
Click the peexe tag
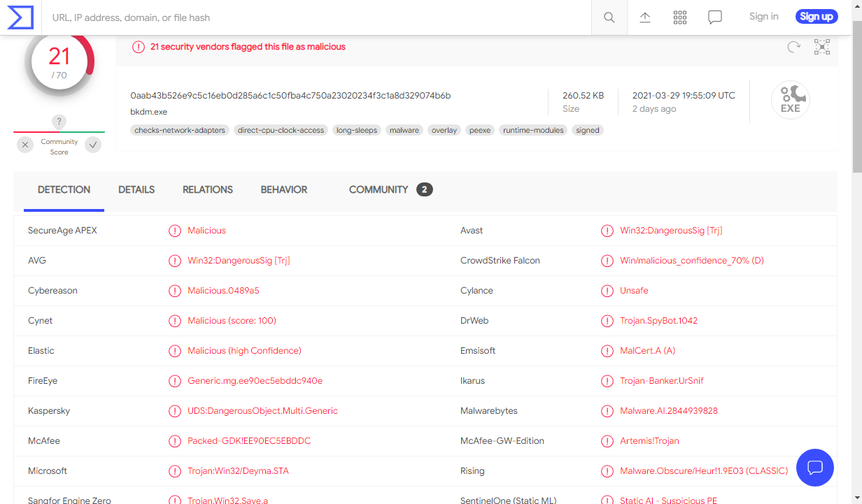point(480,130)
